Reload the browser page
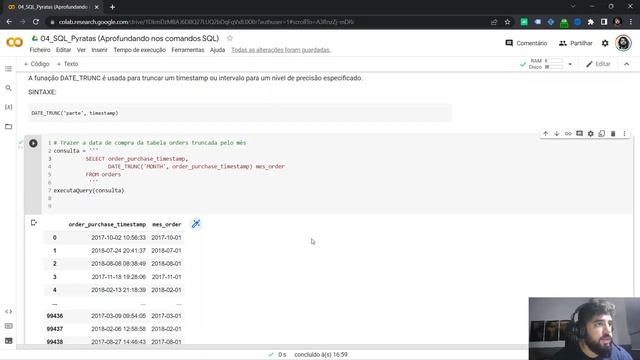 coord(36,22)
